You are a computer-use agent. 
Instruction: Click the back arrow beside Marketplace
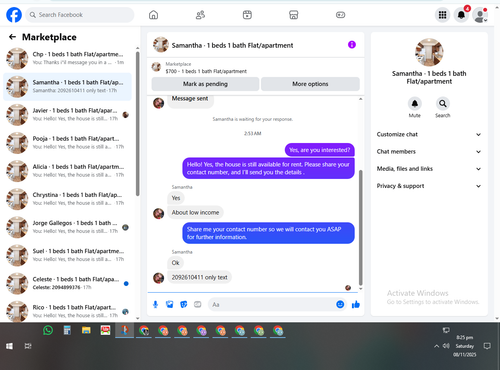pos(12,37)
